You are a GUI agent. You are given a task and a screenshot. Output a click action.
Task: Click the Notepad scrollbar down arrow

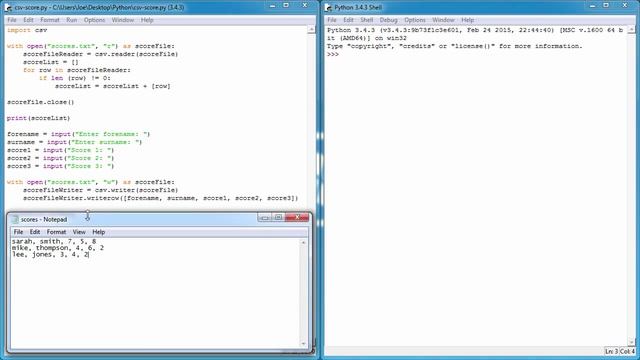click(x=303, y=344)
